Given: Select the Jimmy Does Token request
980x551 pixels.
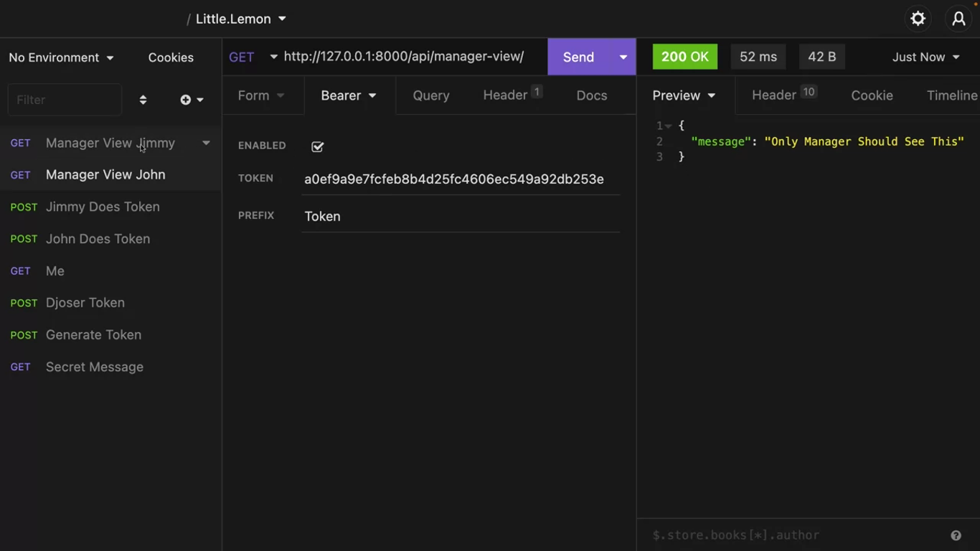Looking at the screenshot, I should click(103, 207).
